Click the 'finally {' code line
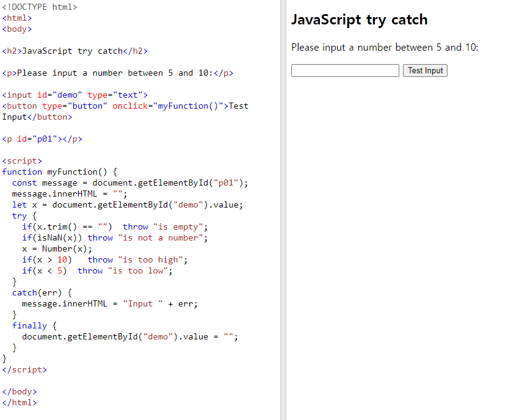The image size is (522, 420). coord(34,325)
